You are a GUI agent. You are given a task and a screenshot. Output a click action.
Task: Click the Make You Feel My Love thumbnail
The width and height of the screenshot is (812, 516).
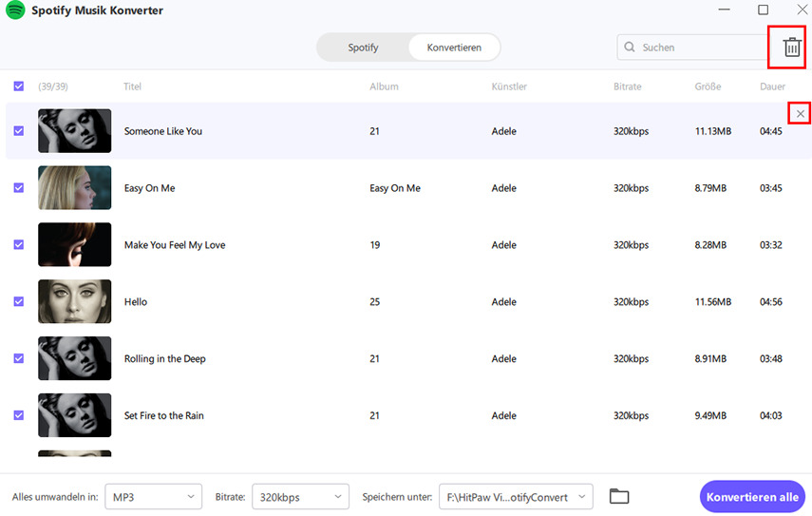[x=75, y=244]
